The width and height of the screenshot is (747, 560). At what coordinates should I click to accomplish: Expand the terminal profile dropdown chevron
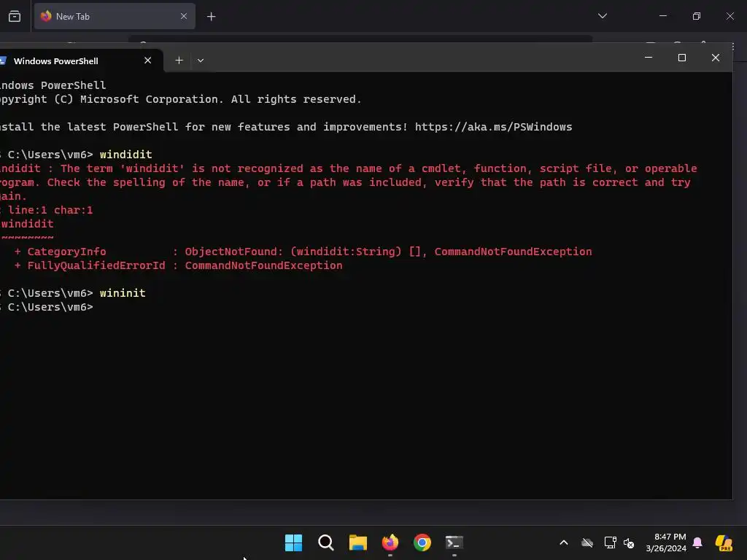click(x=201, y=61)
